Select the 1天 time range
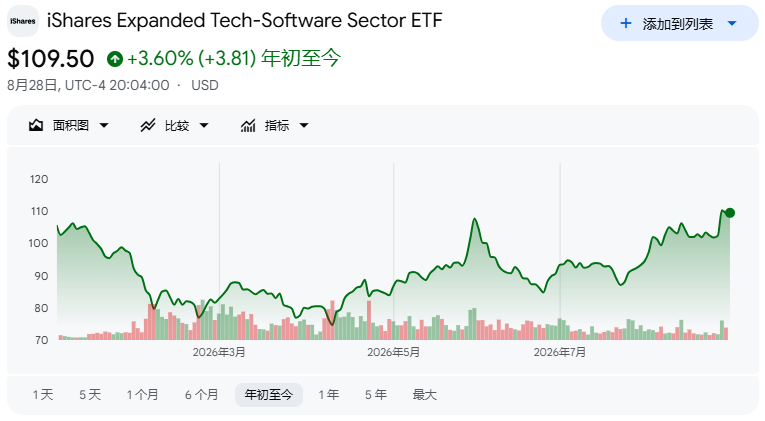 click(x=43, y=395)
